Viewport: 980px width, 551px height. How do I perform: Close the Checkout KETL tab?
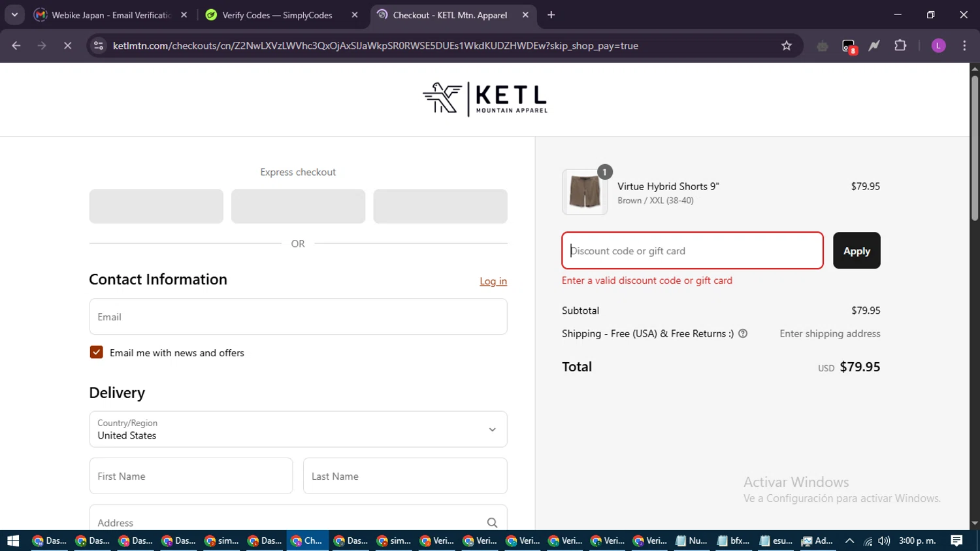click(525, 15)
